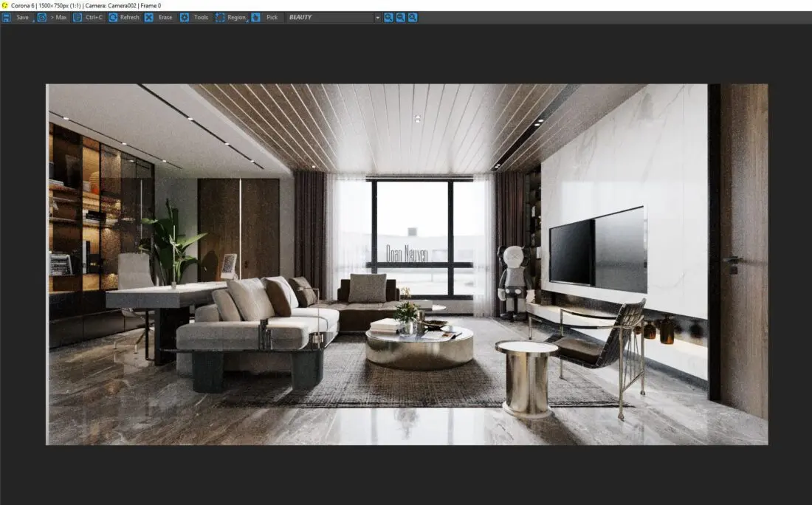The image size is (812, 505).
Task: Copy the render with Ctrl+C button
Action: [88, 17]
